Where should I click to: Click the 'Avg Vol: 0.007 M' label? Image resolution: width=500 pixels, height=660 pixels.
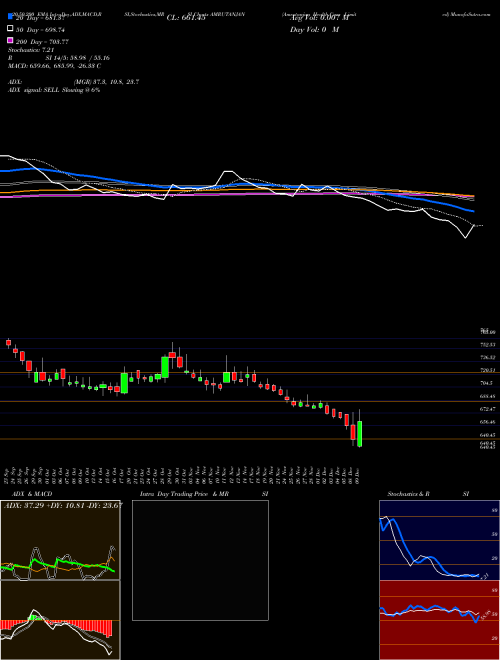319,18
